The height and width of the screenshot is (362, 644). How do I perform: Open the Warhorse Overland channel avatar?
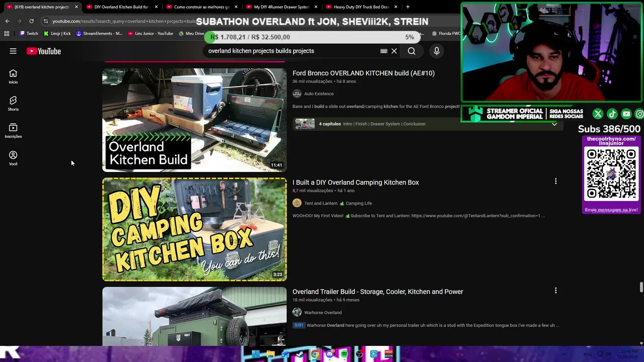[x=297, y=312]
